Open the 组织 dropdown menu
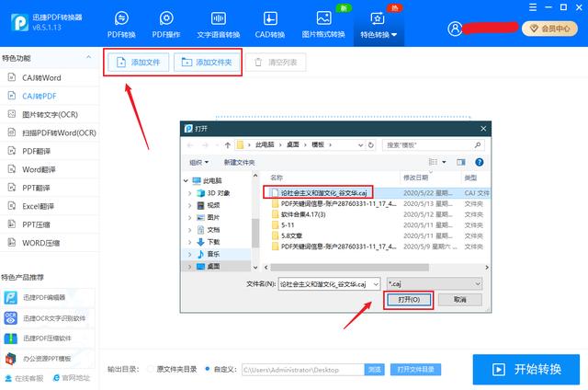Viewport: 588px width, 390px height. click(x=199, y=163)
